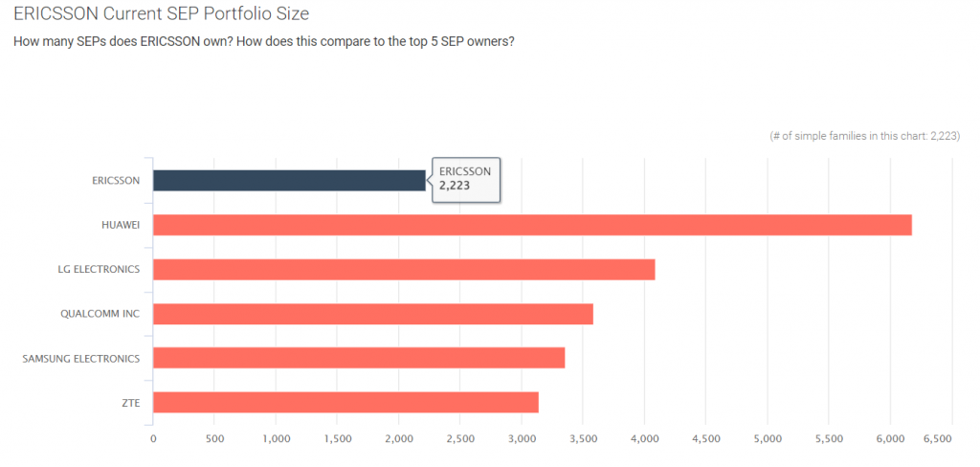Click the 6,500 x-axis tick label
The width and height of the screenshot is (980, 467).
tap(937, 438)
